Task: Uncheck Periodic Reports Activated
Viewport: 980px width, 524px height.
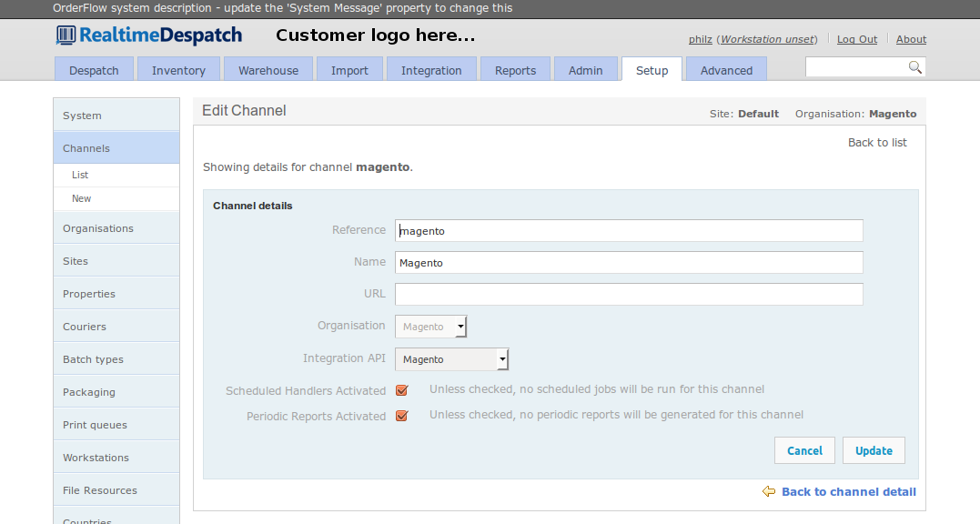Action: [x=401, y=416]
